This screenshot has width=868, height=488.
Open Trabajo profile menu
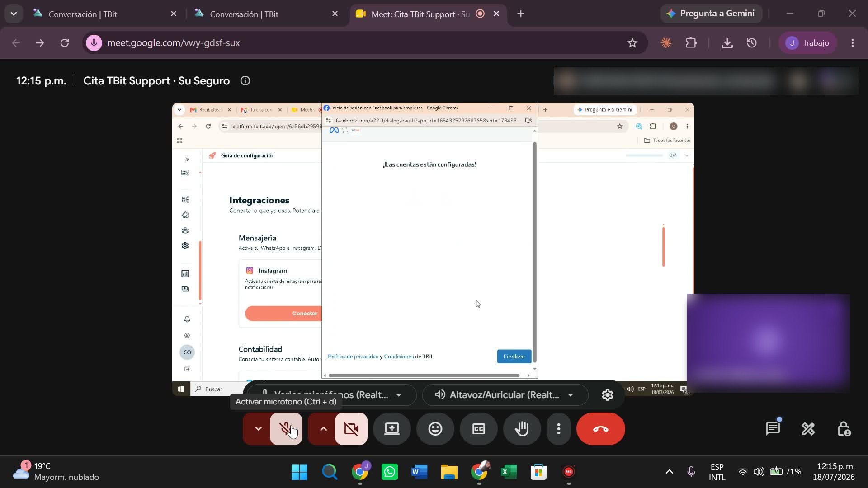pos(807,43)
